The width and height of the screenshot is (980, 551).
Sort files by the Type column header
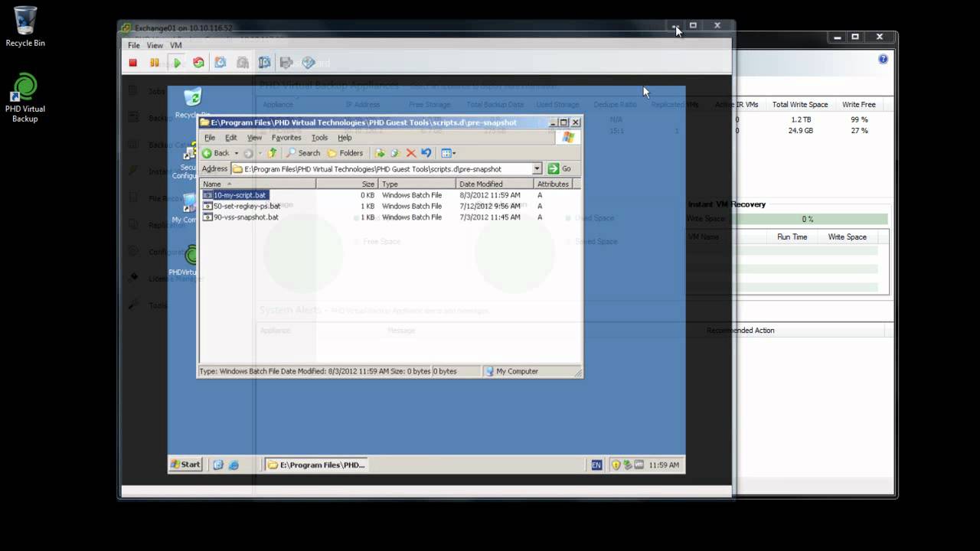point(417,184)
